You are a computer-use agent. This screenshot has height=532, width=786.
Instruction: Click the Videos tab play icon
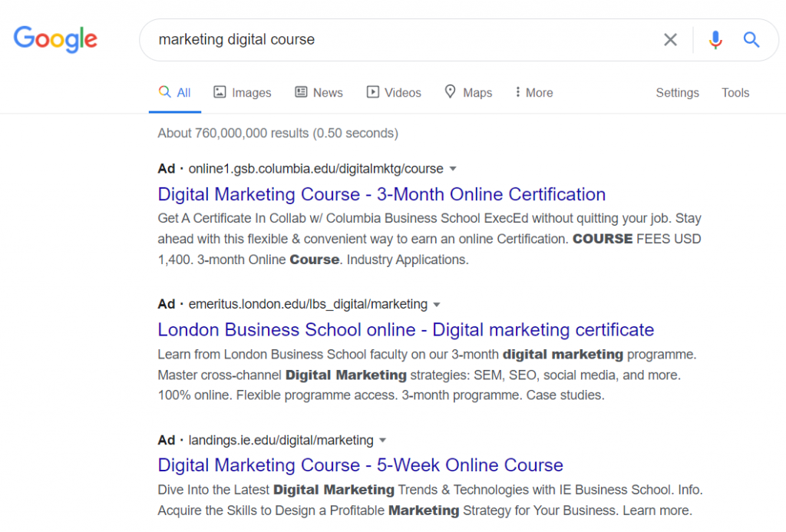372,92
